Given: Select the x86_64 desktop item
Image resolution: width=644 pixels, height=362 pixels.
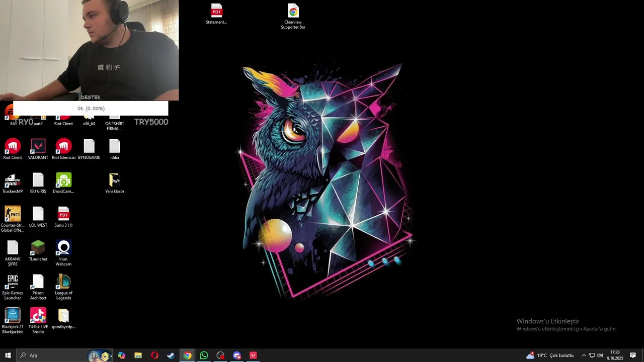Looking at the screenshot, I should [89, 121].
